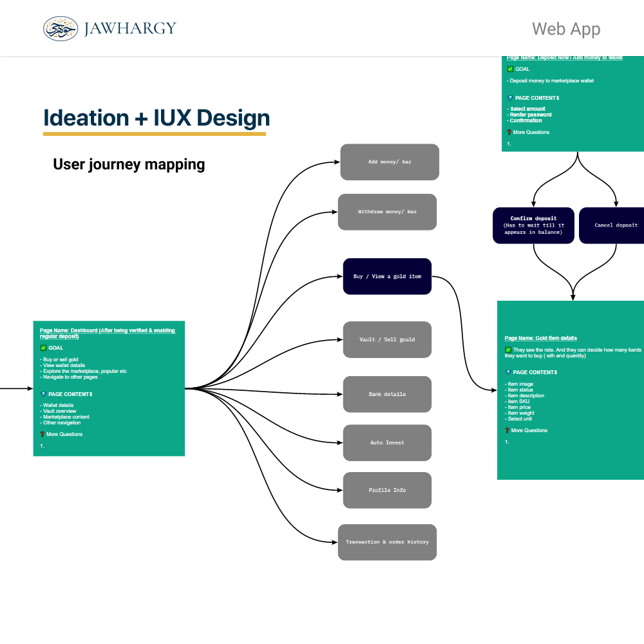644x644 pixels.
Task: Click the diamond icon beside Dashboard PAGE CONTENTS
Action: pos(43,394)
